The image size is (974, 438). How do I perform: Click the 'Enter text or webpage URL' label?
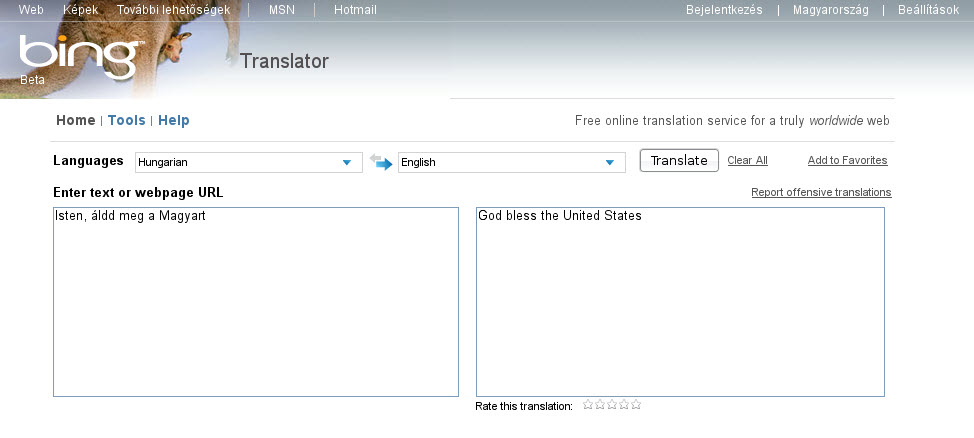coord(138,193)
